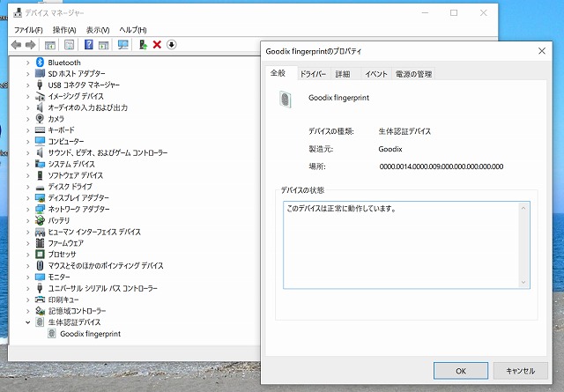
Task: Click the disable device down-arrow icon
Action: [x=172, y=45]
